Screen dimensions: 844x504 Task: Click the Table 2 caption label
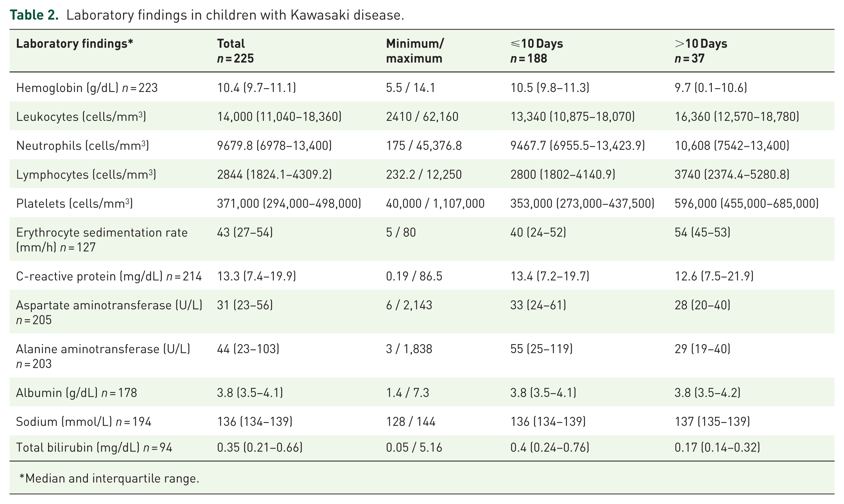click(x=34, y=15)
